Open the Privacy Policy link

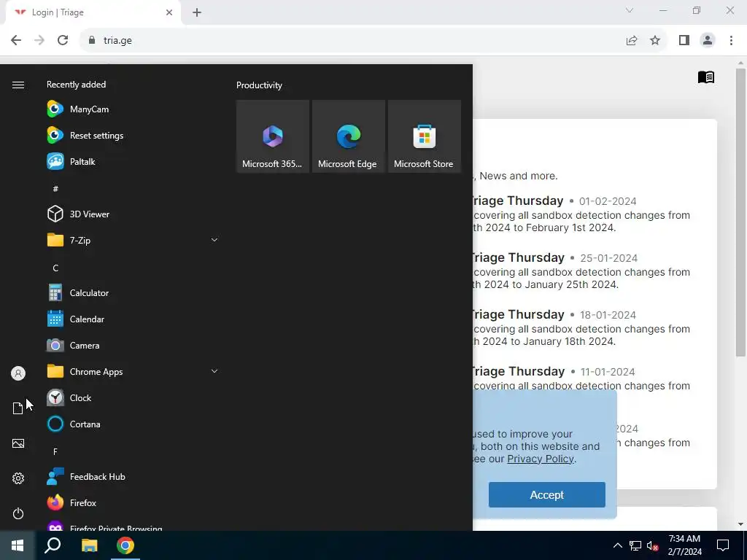click(x=541, y=459)
